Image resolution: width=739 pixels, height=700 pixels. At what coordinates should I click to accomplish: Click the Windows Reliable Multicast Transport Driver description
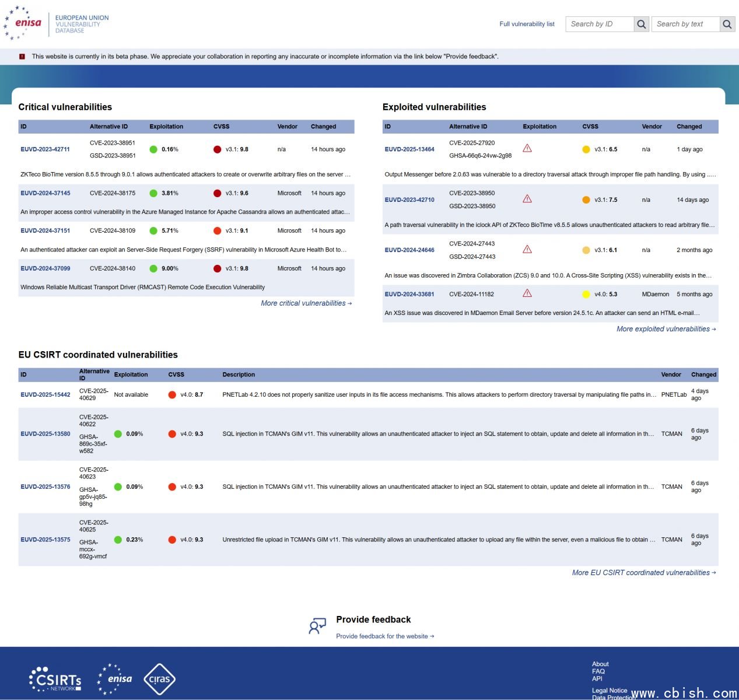[142, 288]
